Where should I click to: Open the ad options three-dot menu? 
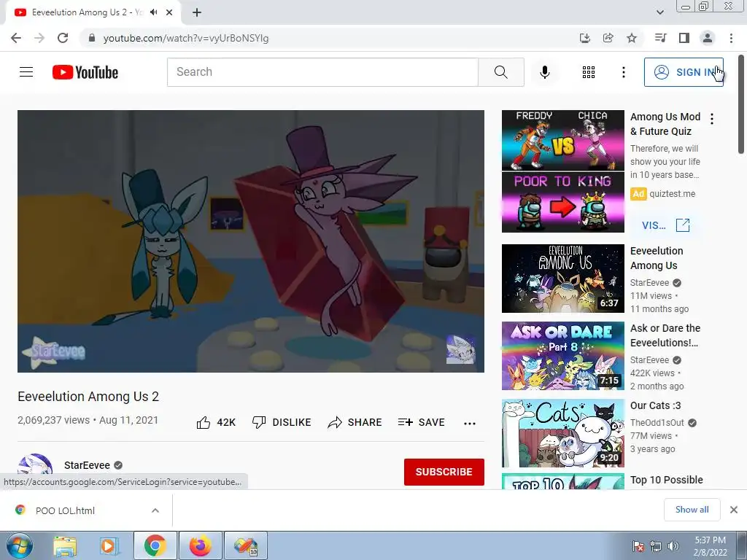[x=712, y=119]
